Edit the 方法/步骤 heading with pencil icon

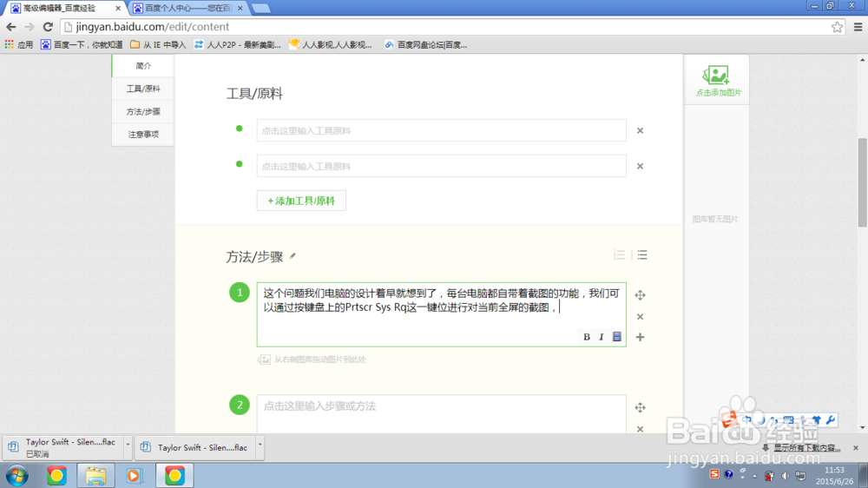[293, 256]
